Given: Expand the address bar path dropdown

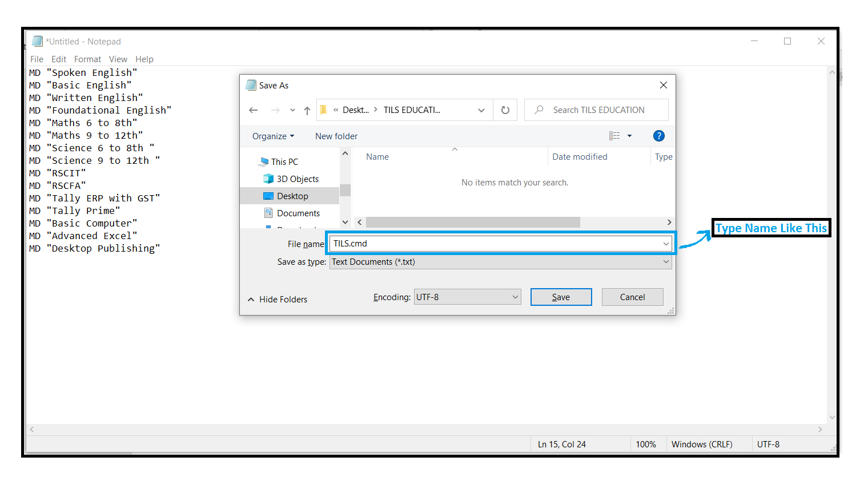Looking at the screenshot, I should [481, 110].
